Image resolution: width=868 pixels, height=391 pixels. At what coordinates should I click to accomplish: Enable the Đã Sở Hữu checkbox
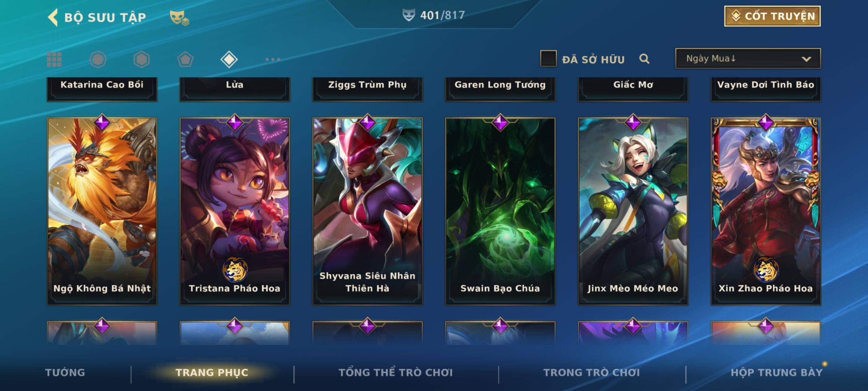pos(548,59)
